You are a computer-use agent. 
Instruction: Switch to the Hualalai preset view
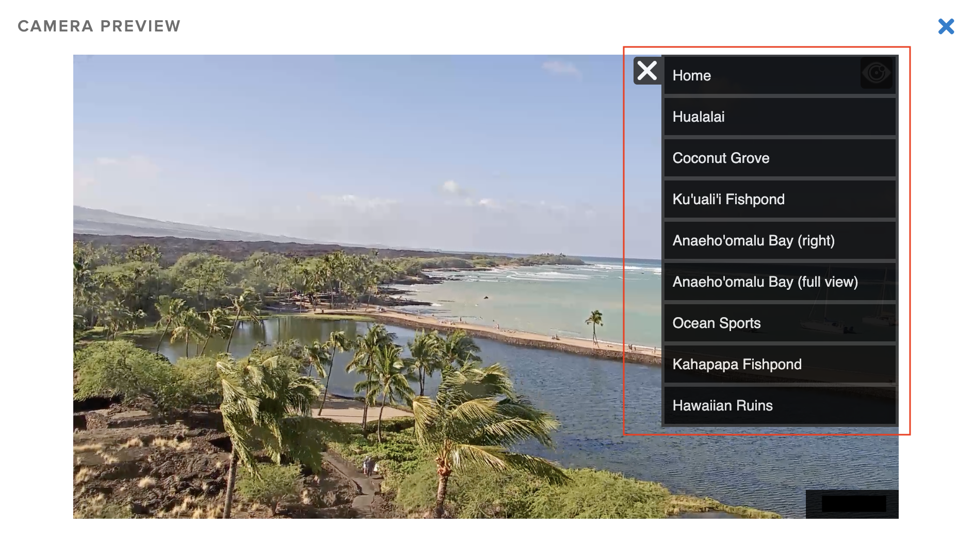[780, 117]
